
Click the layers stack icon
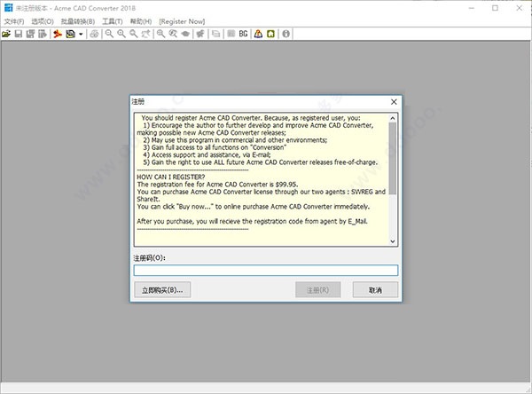point(215,34)
